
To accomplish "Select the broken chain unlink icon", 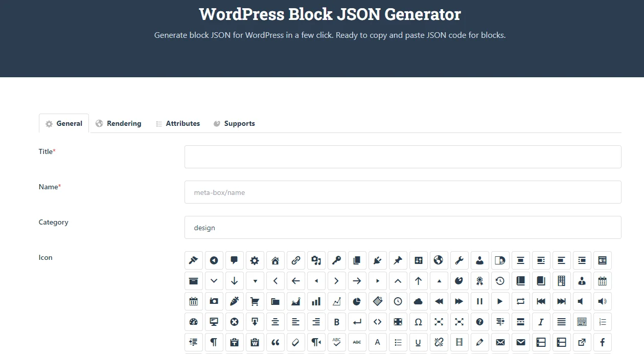I will click(439, 342).
